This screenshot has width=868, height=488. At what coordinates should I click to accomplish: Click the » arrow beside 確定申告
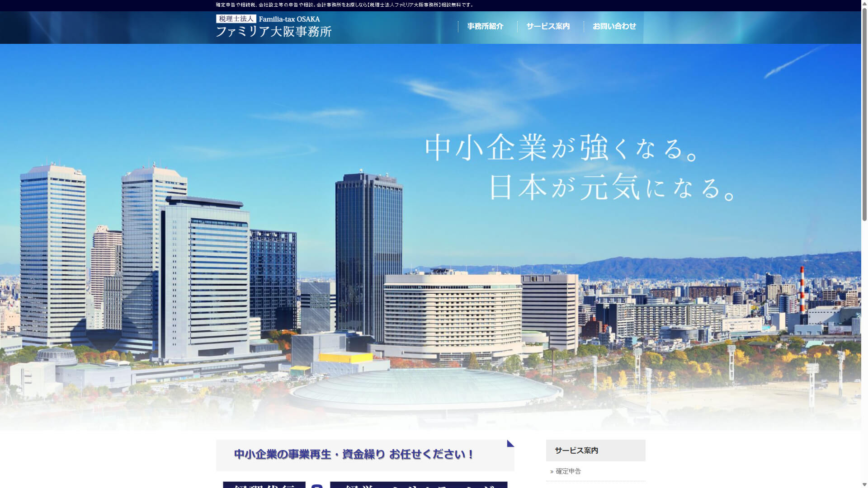click(552, 472)
